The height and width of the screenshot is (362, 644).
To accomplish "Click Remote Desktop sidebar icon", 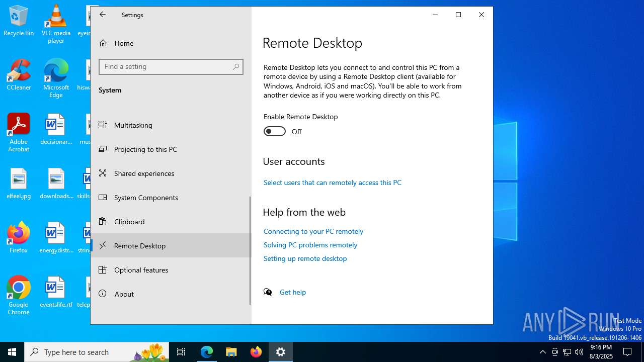I will (103, 245).
